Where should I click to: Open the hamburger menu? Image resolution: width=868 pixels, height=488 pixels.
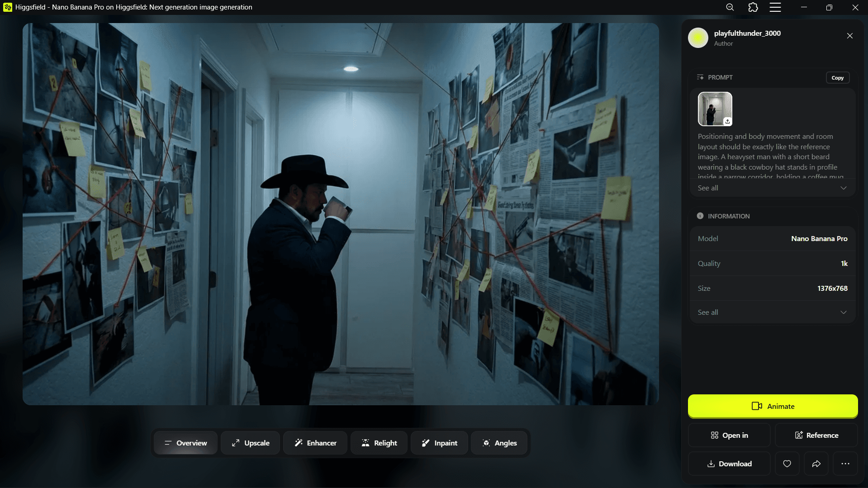click(776, 7)
